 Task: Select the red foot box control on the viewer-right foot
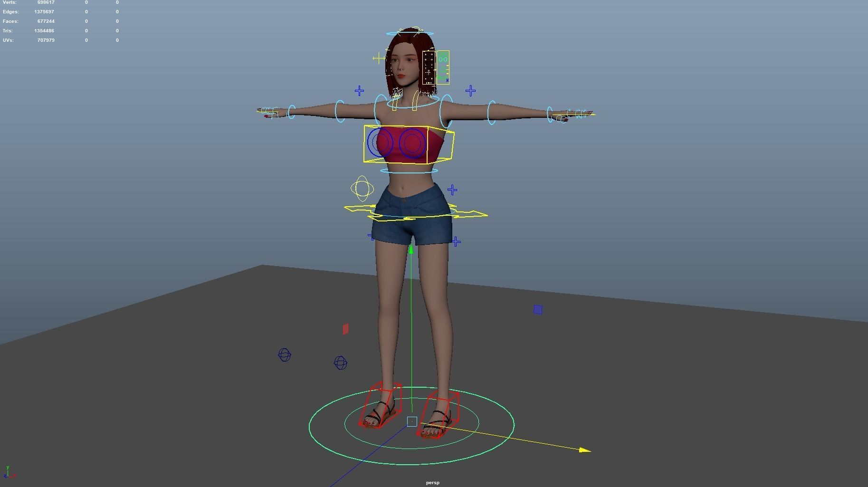(x=438, y=414)
